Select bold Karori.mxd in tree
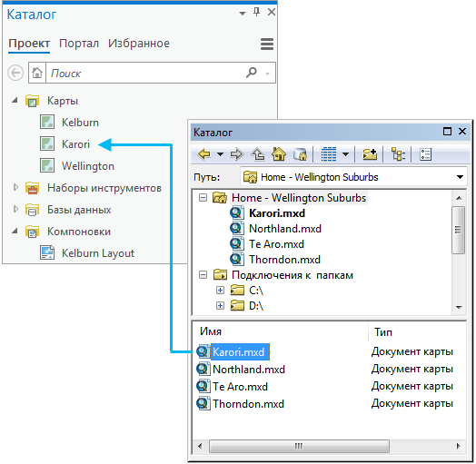 click(x=276, y=213)
